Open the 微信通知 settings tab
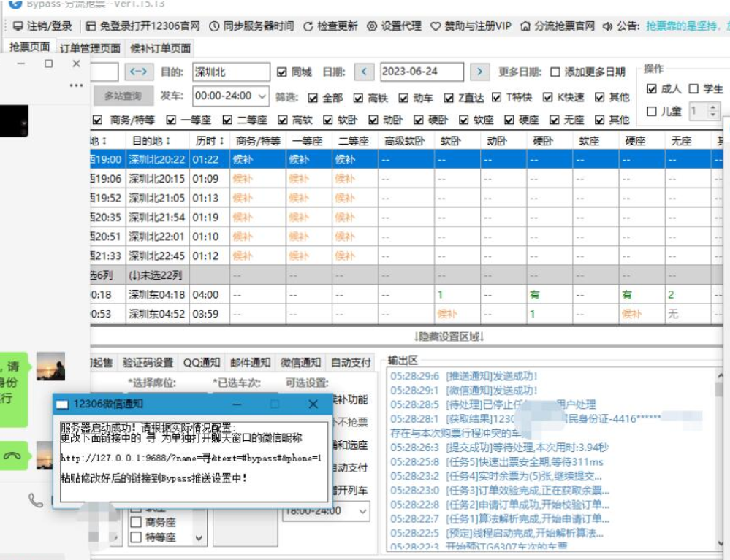 300,363
